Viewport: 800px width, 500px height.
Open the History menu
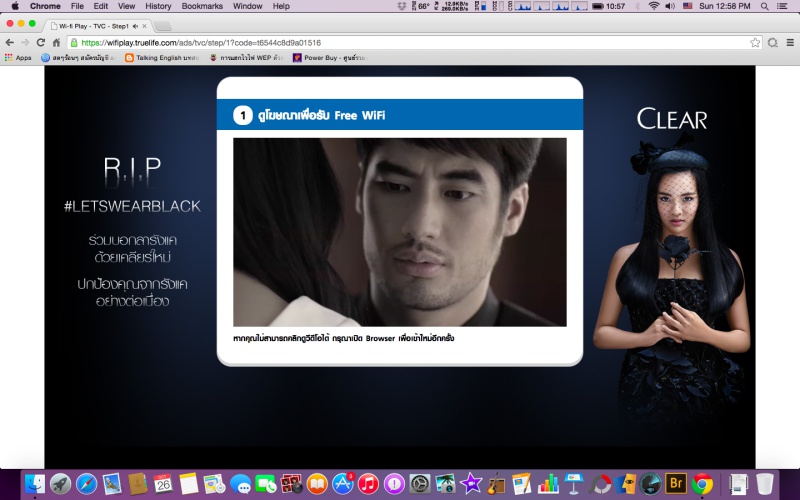tap(158, 6)
